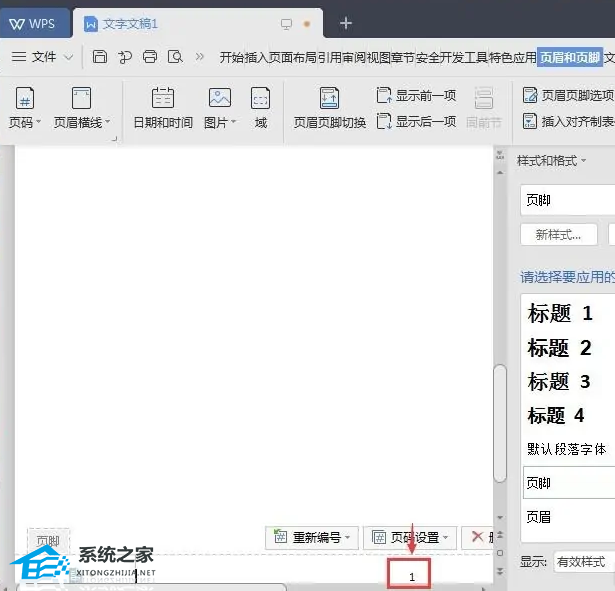
Task: Click 页眉页脚切换 header/footer switch icon
Action: click(x=329, y=99)
